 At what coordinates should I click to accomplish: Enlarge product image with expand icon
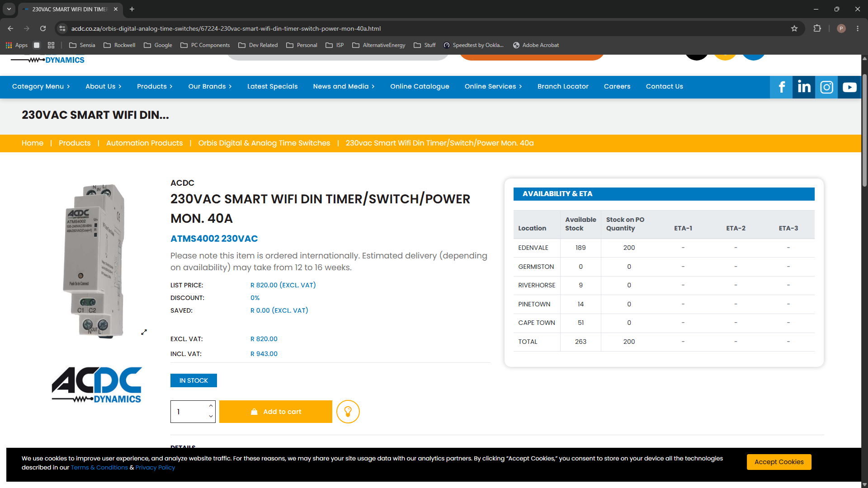coord(144,332)
